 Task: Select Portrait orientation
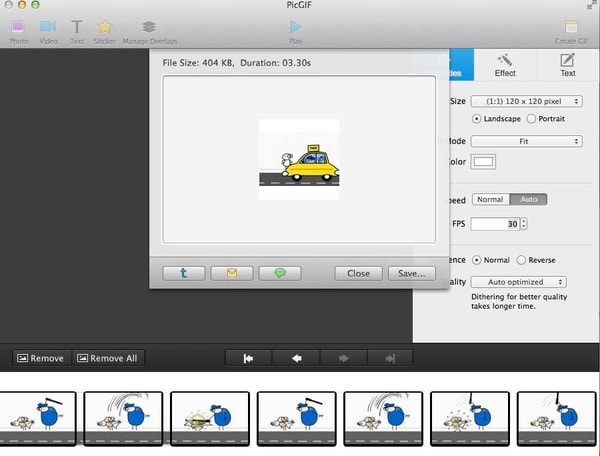546,119
